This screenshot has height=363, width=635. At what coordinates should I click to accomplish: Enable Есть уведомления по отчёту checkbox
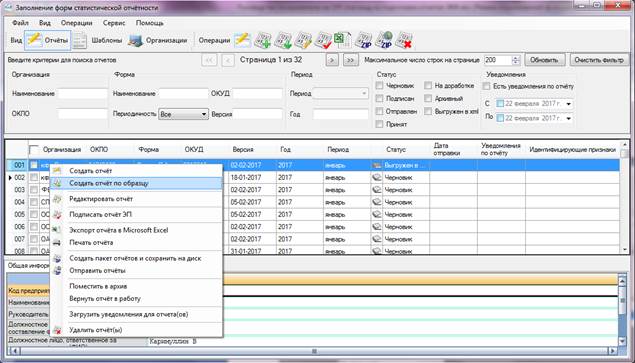pyautogui.click(x=487, y=86)
